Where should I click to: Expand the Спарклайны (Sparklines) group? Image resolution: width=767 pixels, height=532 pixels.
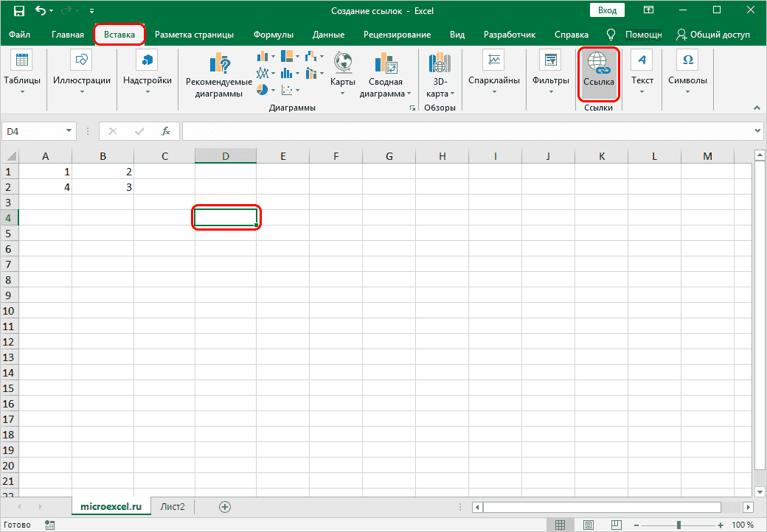pyautogui.click(x=493, y=75)
